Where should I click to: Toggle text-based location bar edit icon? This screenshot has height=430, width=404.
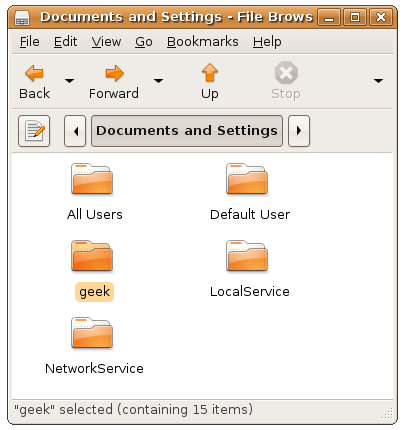tap(34, 131)
